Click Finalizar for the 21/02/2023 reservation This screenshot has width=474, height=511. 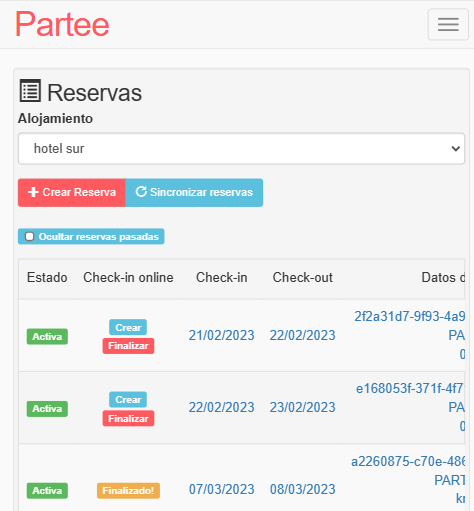pyautogui.click(x=128, y=346)
